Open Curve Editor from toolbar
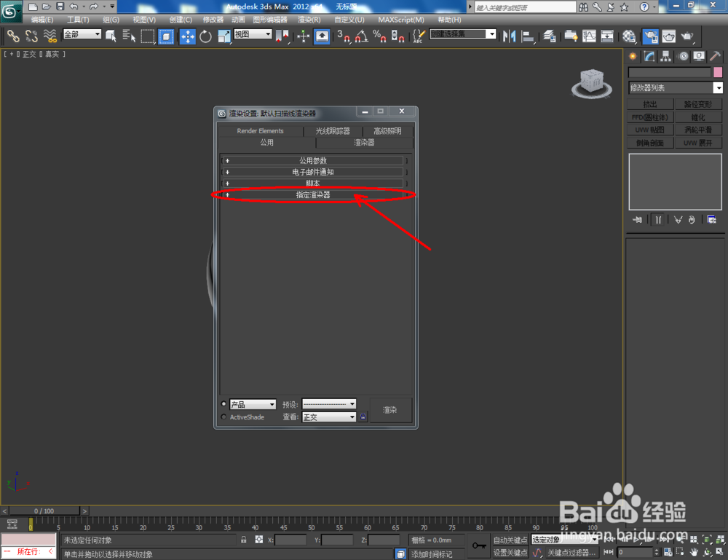The width and height of the screenshot is (728, 560). click(x=589, y=36)
